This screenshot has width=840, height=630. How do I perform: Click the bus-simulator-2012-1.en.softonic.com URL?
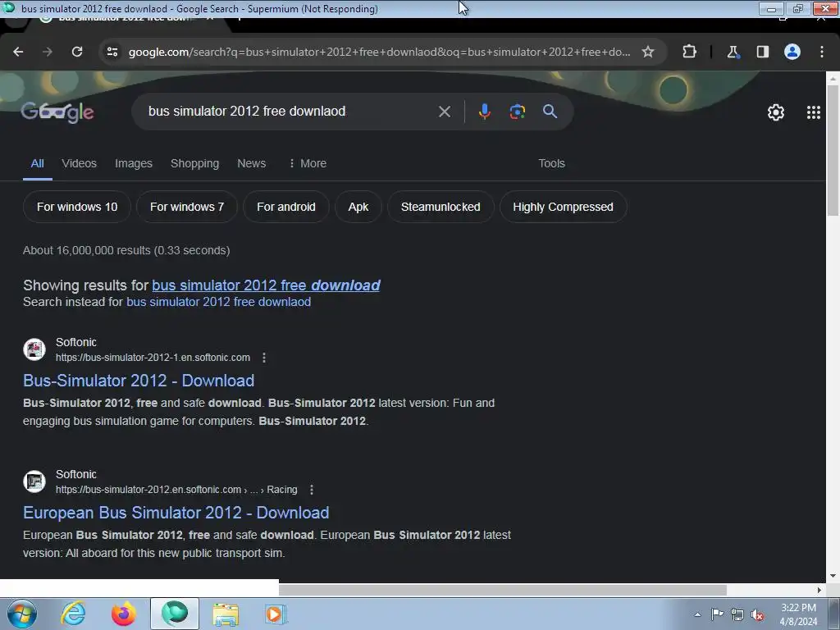tap(153, 358)
